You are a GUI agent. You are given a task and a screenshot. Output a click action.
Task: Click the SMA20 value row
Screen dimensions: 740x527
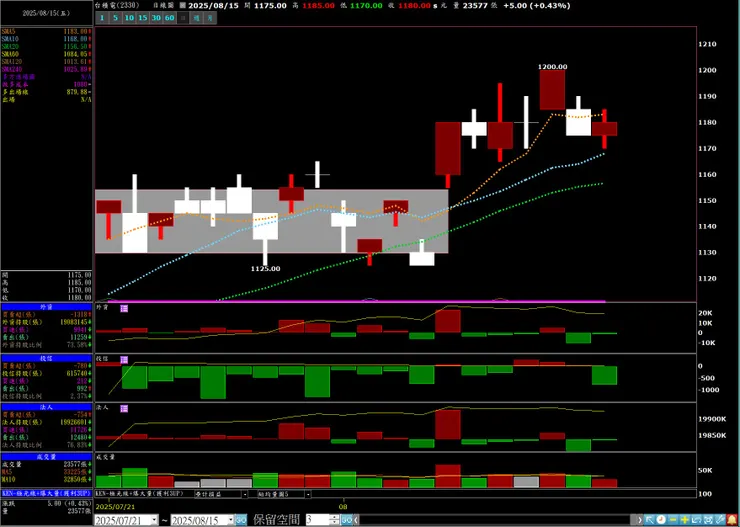(46, 47)
